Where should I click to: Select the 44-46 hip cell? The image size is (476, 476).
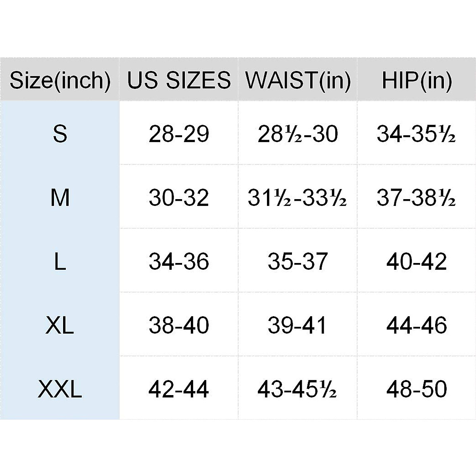coord(416,325)
